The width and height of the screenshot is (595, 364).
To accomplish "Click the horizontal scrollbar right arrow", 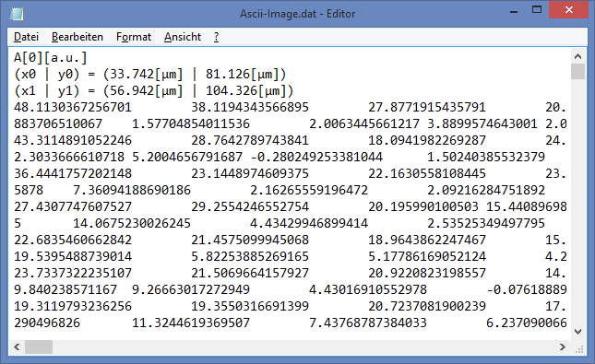I will (563, 346).
